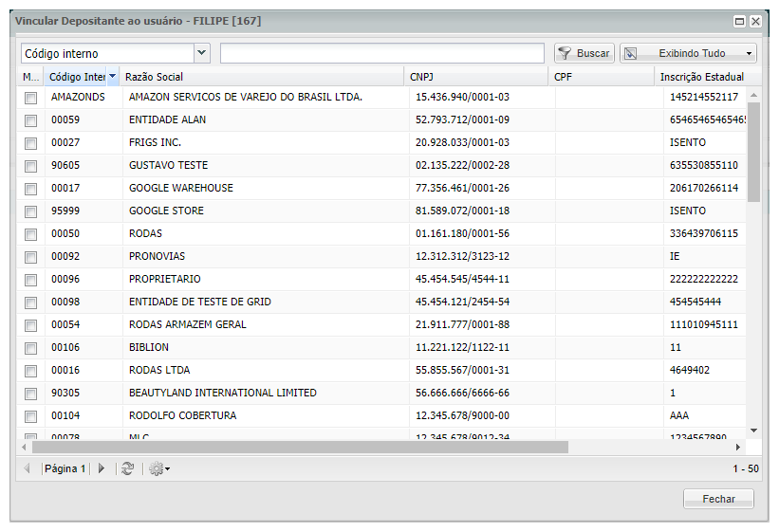Click the horizontal scrollbar thumb
This screenshot has height=532, width=779.
tap(300, 447)
